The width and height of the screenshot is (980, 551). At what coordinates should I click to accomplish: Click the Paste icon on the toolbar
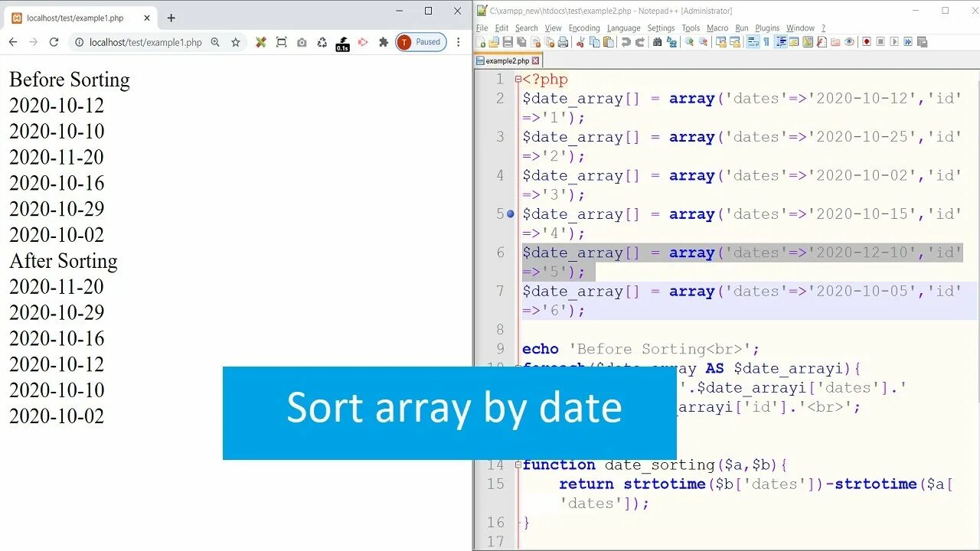coord(608,42)
